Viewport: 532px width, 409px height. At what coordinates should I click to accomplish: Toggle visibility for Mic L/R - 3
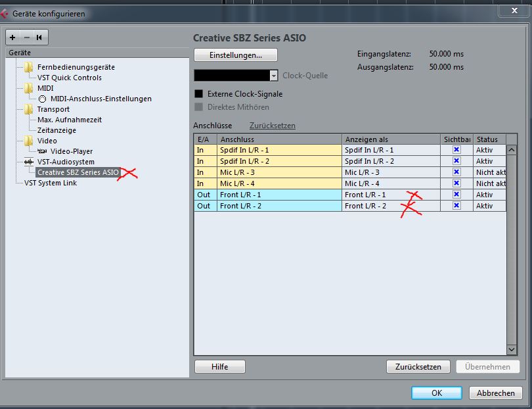tap(456, 172)
